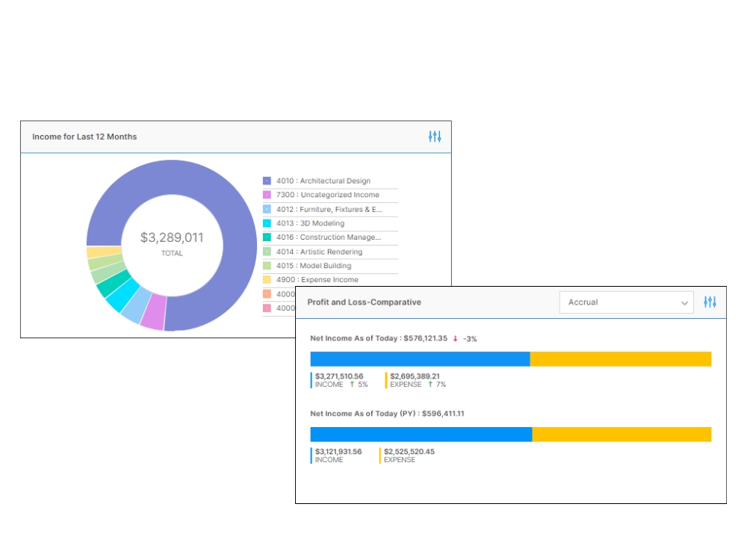
Task: Click the cyan 4013 3D Modeling legend square
Action: click(267, 223)
